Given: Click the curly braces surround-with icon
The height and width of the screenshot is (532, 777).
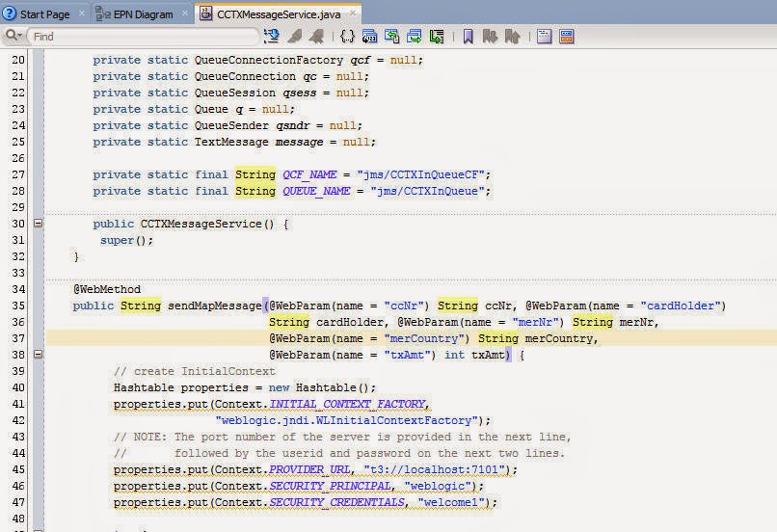Looking at the screenshot, I should [347, 37].
